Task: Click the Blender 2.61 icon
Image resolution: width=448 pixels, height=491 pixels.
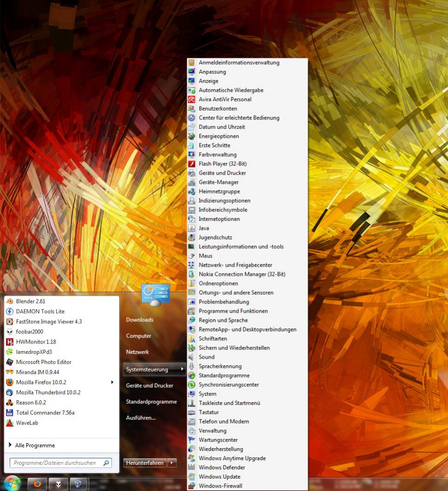Action: click(10, 301)
